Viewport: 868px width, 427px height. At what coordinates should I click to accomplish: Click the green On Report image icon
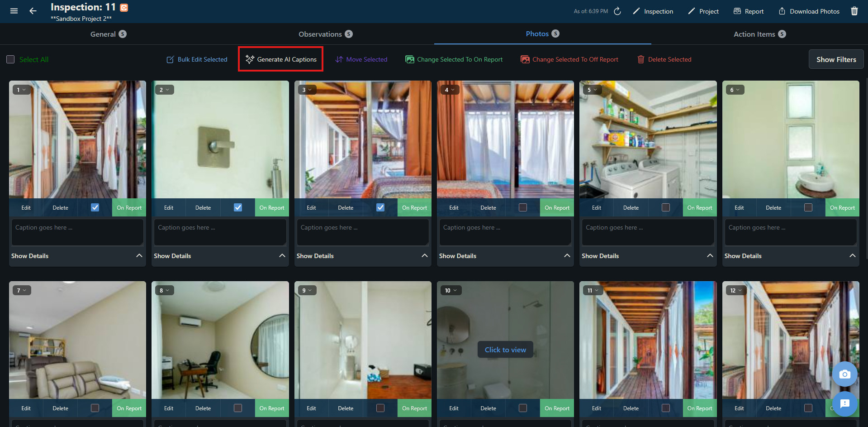tap(410, 59)
